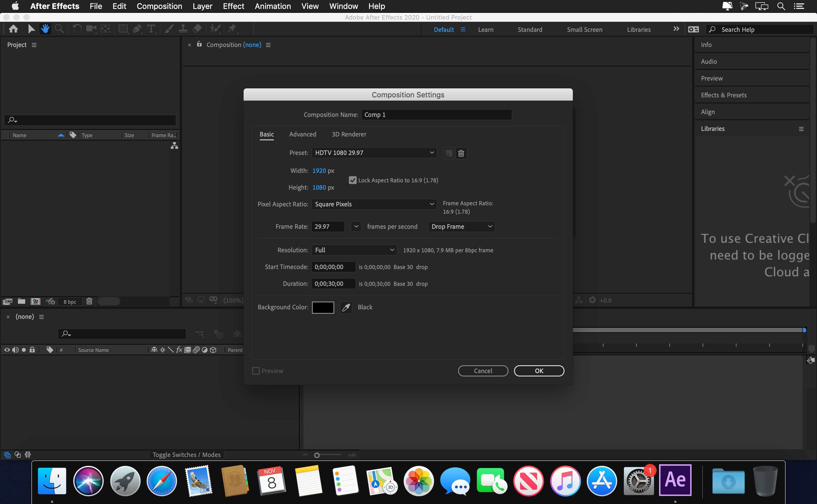Click the Composition Name input field
Image resolution: width=817 pixels, height=504 pixels.
[436, 114]
